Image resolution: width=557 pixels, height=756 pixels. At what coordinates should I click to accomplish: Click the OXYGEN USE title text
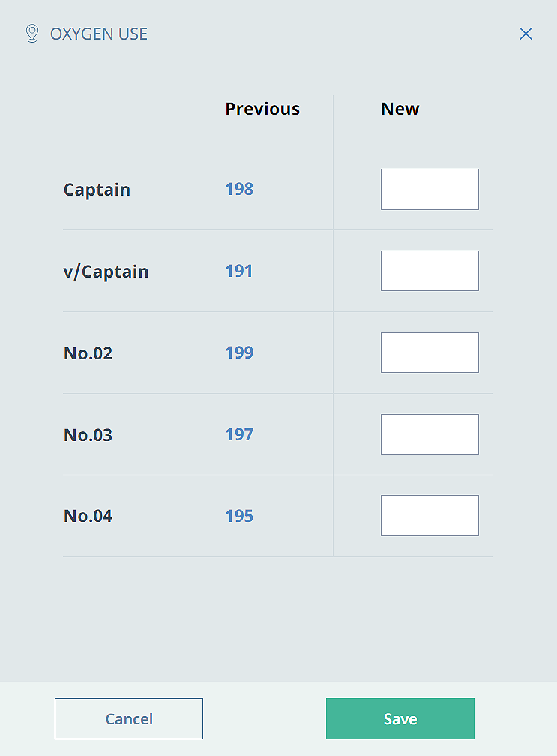click(99, 34)
